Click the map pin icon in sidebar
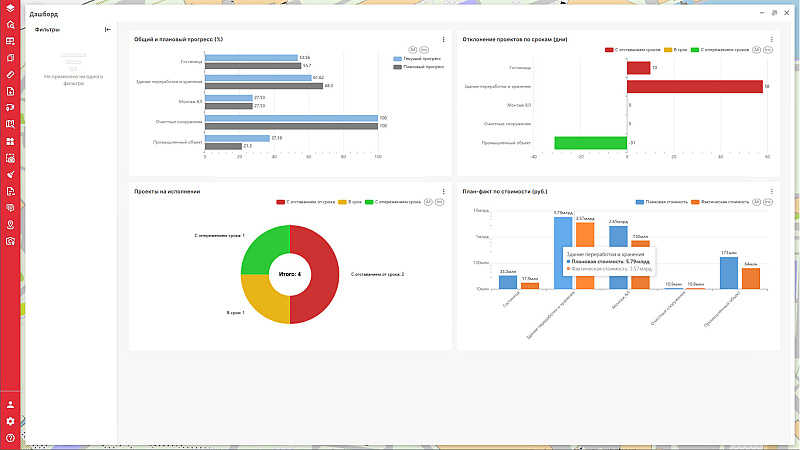This screenshot has width=800, height=450. coord(10,224)
